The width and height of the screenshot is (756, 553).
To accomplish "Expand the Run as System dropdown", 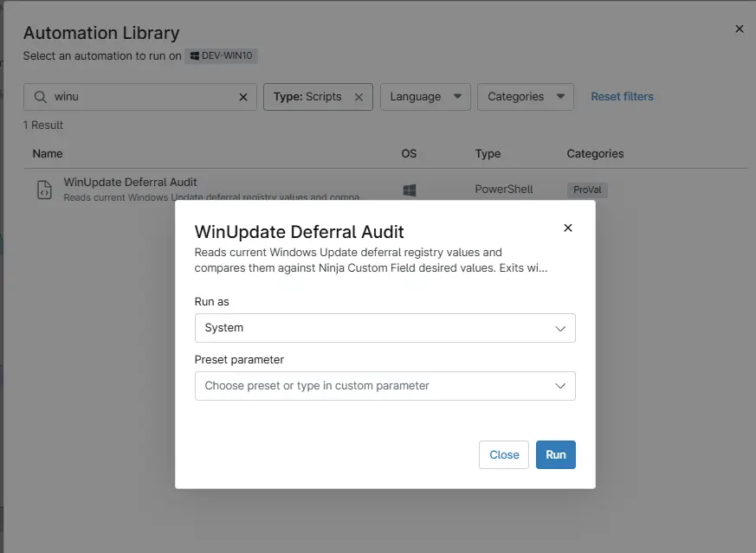I will [384, 328].
